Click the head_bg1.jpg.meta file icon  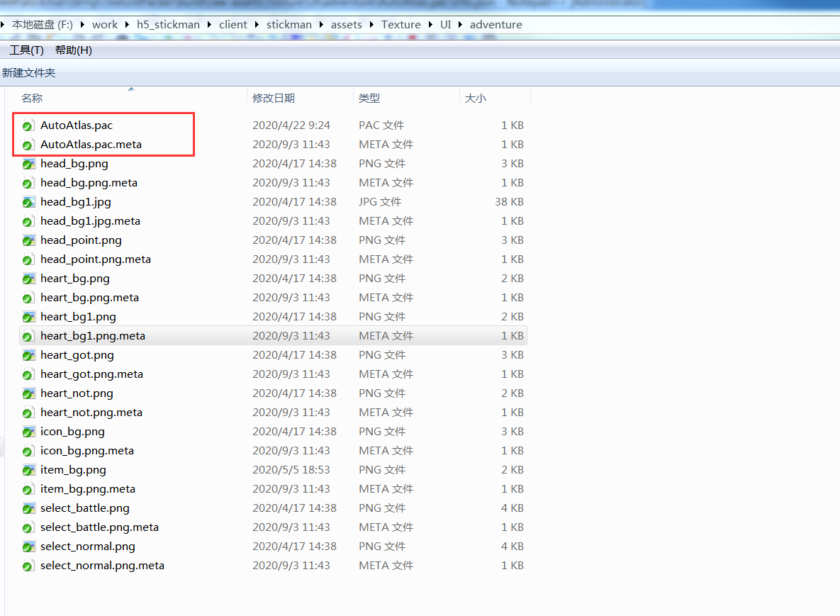[x=28, y=222]
